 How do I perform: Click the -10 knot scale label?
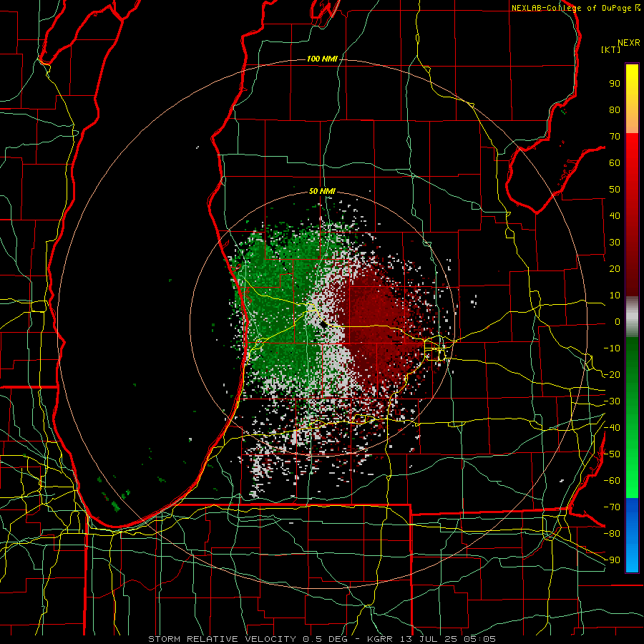click(612, 348)
